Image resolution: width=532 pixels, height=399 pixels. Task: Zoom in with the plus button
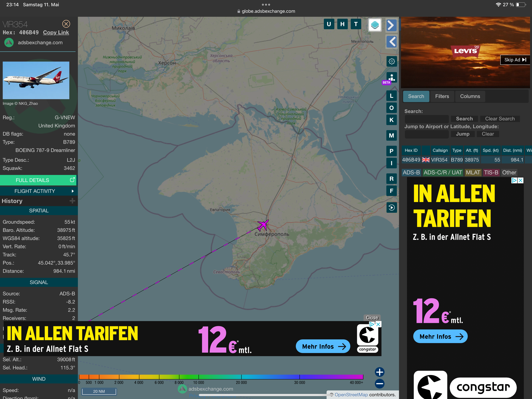point(379,372)
